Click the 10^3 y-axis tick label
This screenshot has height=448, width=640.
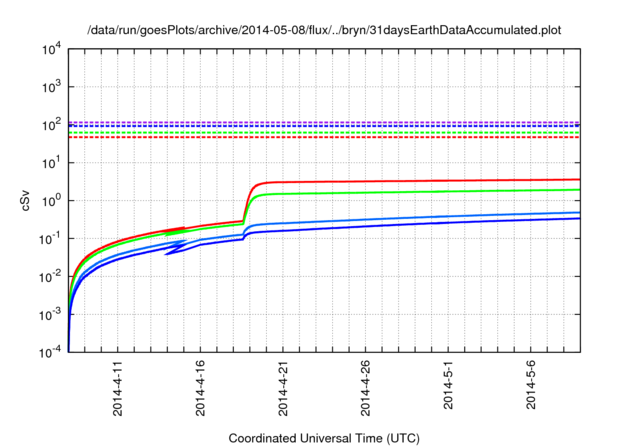[51, 87]
